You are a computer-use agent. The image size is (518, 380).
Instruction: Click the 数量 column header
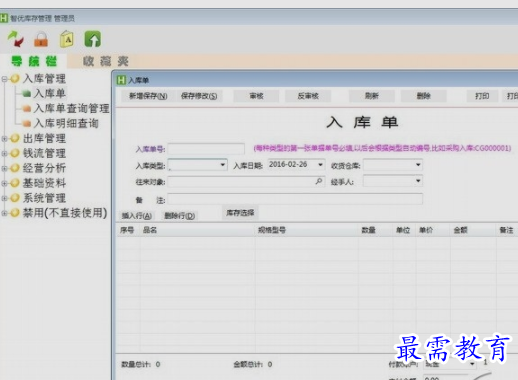coord(375,230)
